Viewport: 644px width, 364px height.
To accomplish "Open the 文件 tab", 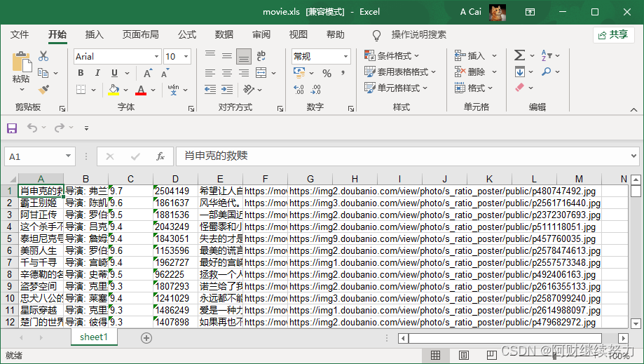I will [20, 34].
